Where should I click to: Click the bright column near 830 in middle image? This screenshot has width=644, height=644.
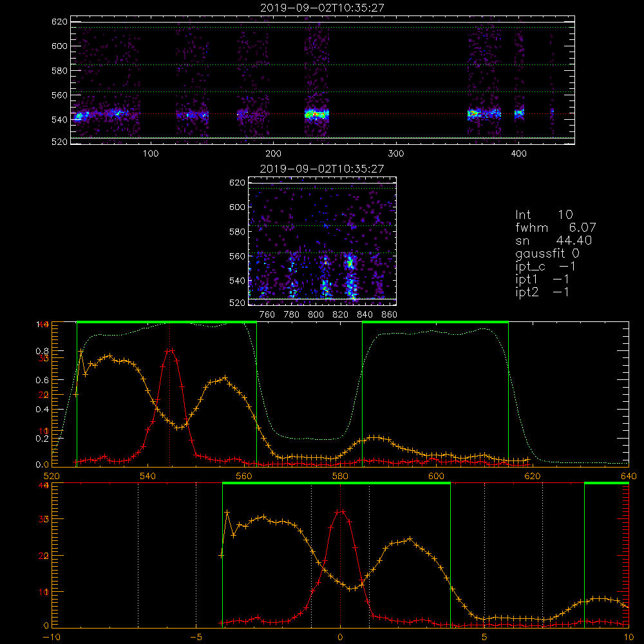click(x=351, y=276)
